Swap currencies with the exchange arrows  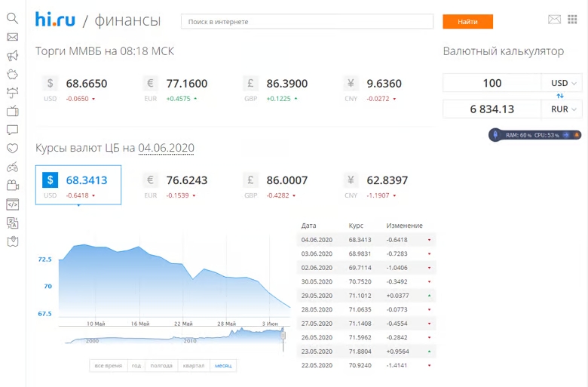(x=559, y=96)
